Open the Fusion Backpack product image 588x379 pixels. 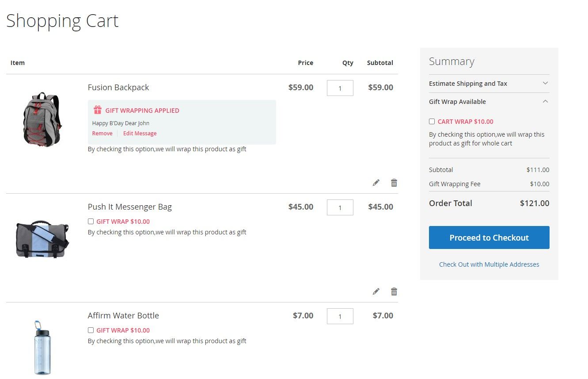point(42,119)
